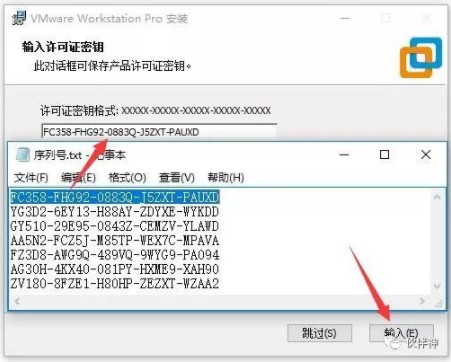Close the 序列号.txt Notepad window
Image resolution: width=451 pixels, height=362 pixels.
pyautogui.click(x=426, y=155)
